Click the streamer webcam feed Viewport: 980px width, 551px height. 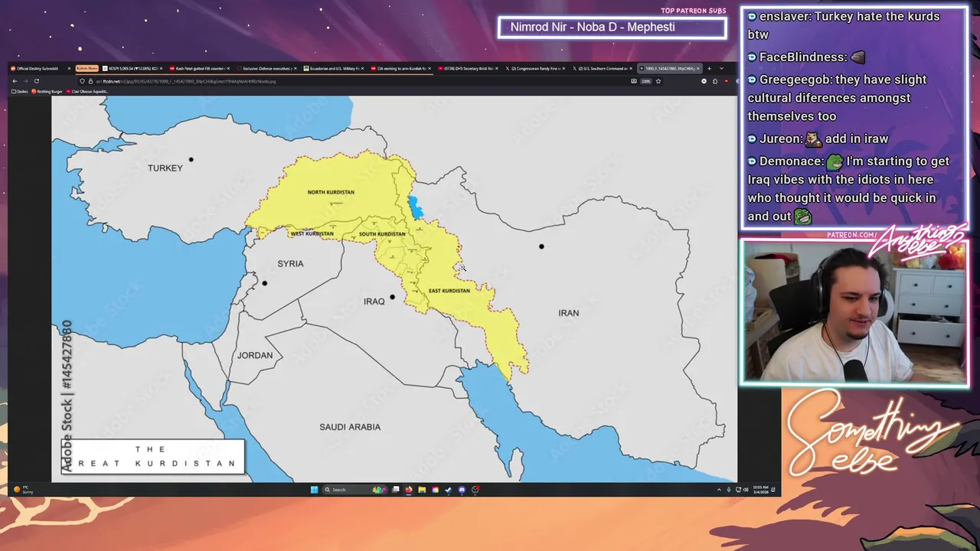pos(854,311)
